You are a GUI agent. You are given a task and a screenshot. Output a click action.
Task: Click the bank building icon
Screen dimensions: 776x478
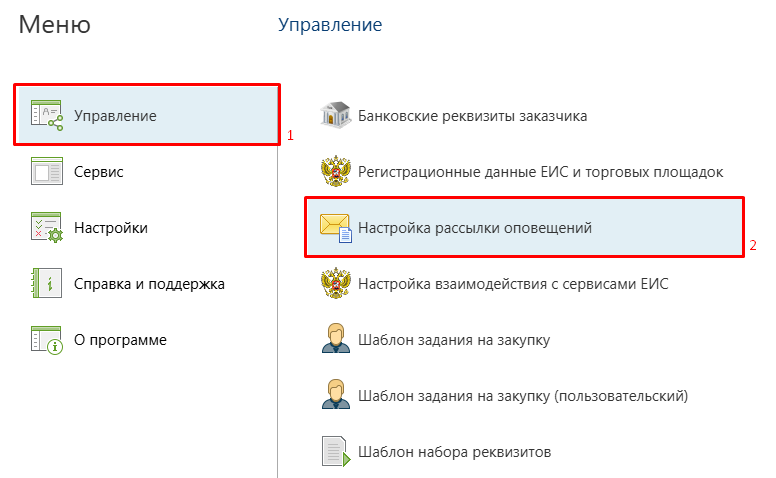tap(333, 115)
